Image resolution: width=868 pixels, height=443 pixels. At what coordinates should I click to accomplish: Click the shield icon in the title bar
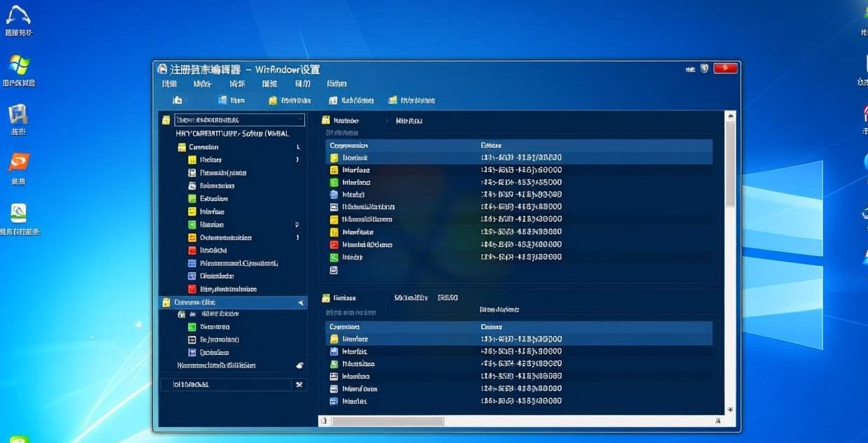[704, 69]
